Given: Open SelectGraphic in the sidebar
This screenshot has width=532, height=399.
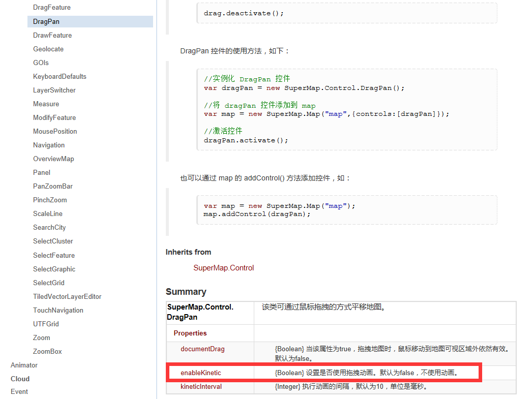Looking at the screenshot, I should pos(54,269).
